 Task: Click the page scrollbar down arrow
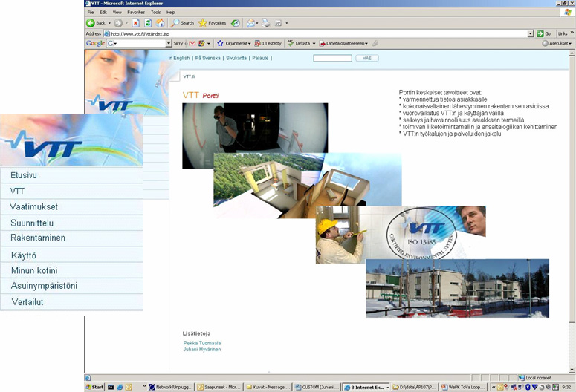pyautogui.click(x=572, y=370)
